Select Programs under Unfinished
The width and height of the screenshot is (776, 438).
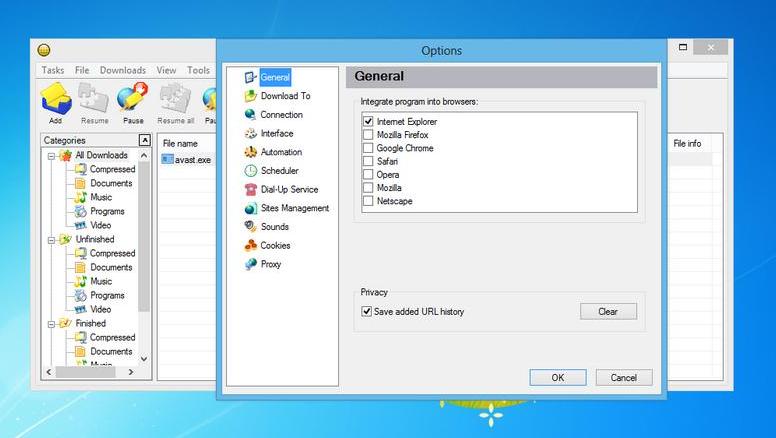[107, 295]
